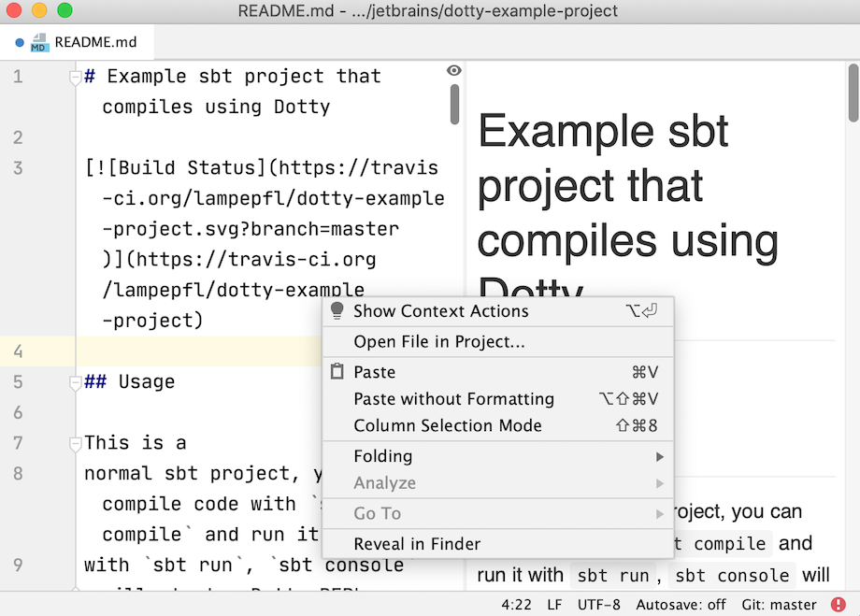Toggle the editor preview eye icon
This screenshot has height=616, width=860.
click(x=453, y=70)
